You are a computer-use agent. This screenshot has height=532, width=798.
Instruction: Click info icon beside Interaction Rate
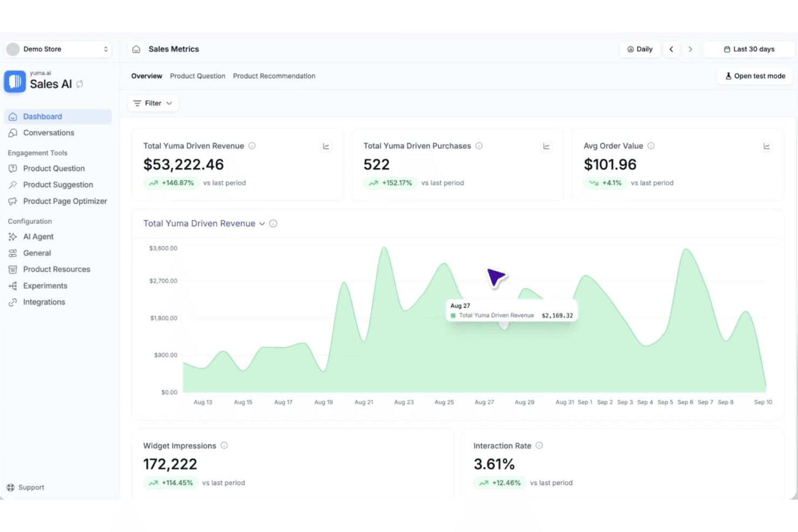[539, 445]
